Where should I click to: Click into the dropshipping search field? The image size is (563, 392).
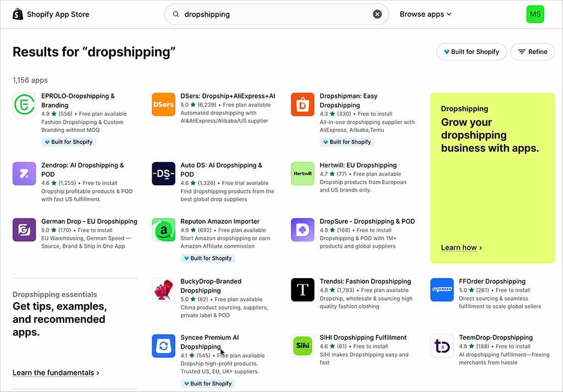277,14
